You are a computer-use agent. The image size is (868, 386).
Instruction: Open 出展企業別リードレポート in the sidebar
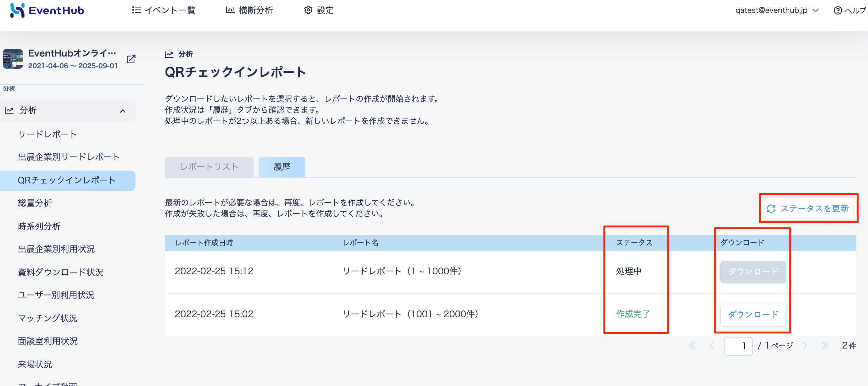click(69, 157)
